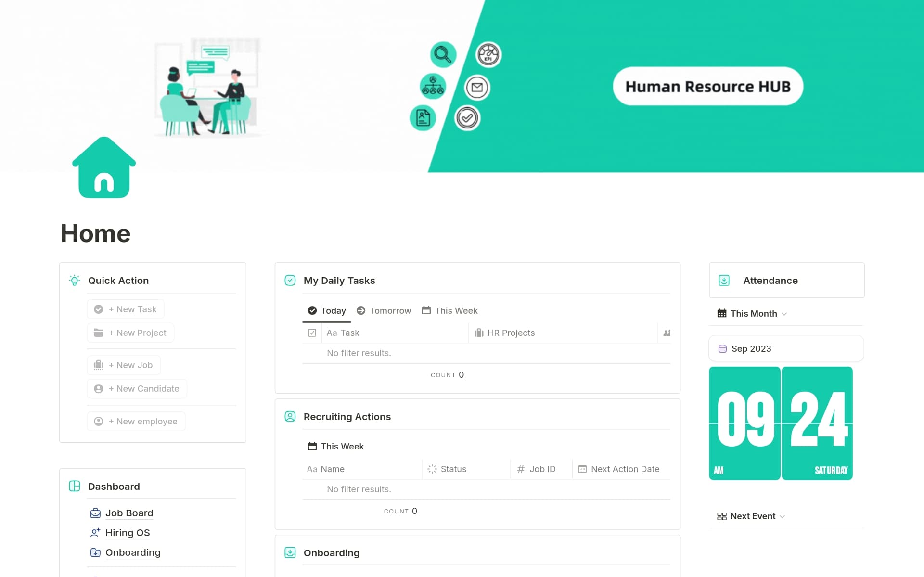This screenshot has width=924, height=577.
Task: Click the envelope mail icon in banner
Action: point(477,88)
